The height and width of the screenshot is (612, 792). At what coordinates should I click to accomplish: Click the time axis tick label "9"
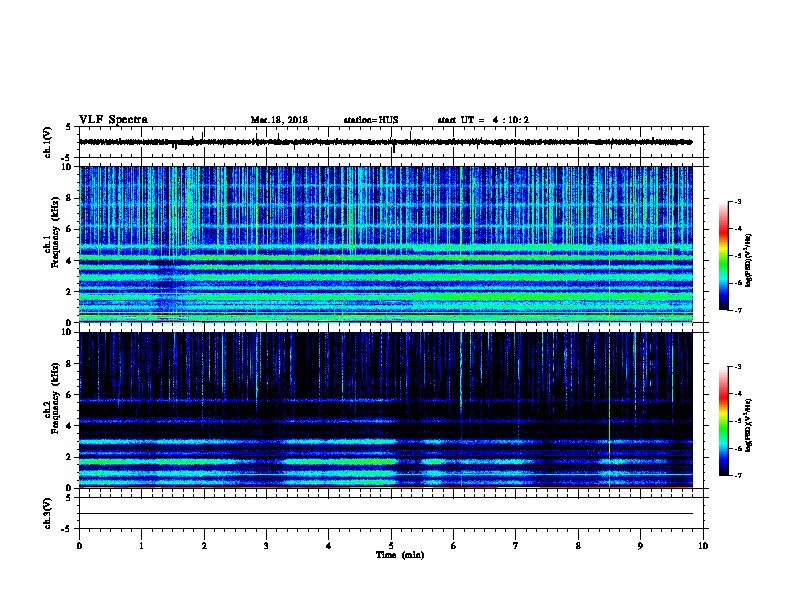tap(640, 546)
